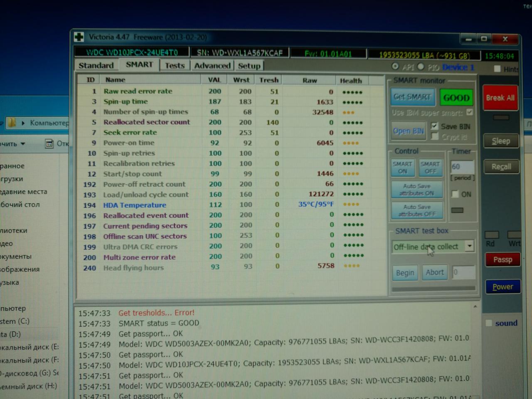Open the Setup tab
Screen dimensions: 532x399
click(249, 66)
